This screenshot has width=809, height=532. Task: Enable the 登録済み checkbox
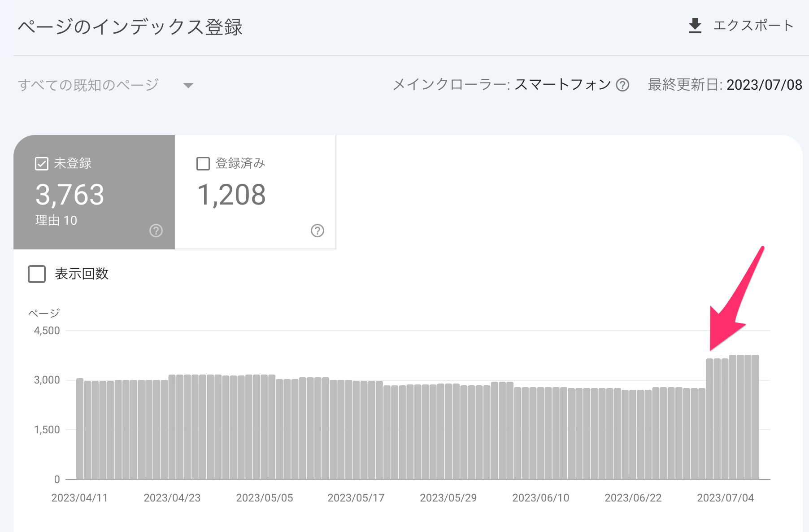click(203, 164)
